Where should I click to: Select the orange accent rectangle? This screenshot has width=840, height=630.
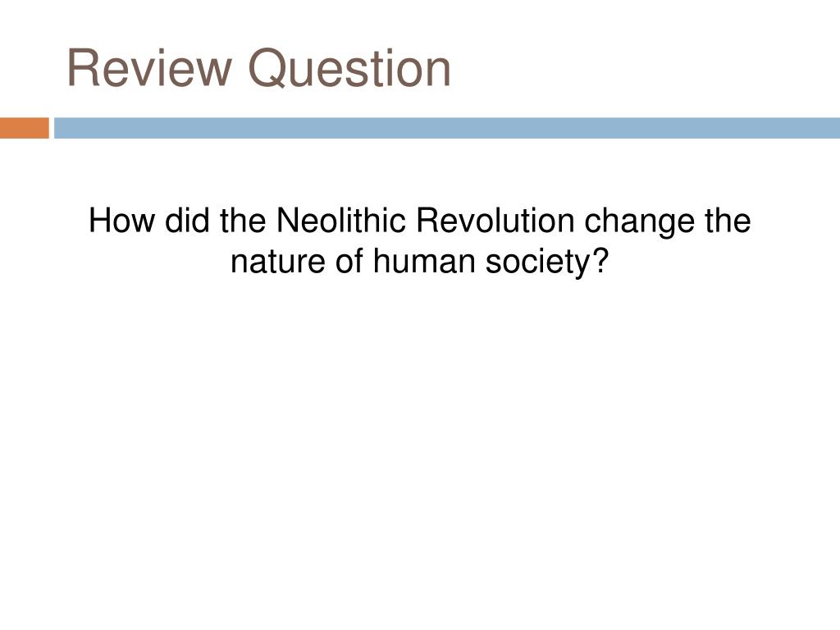pos(25,128)
